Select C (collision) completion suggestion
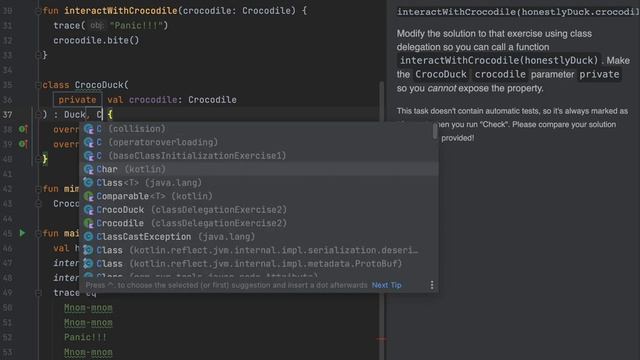This screenshot has height=360, width=640. pyautogui.click(x=259, y=129)
